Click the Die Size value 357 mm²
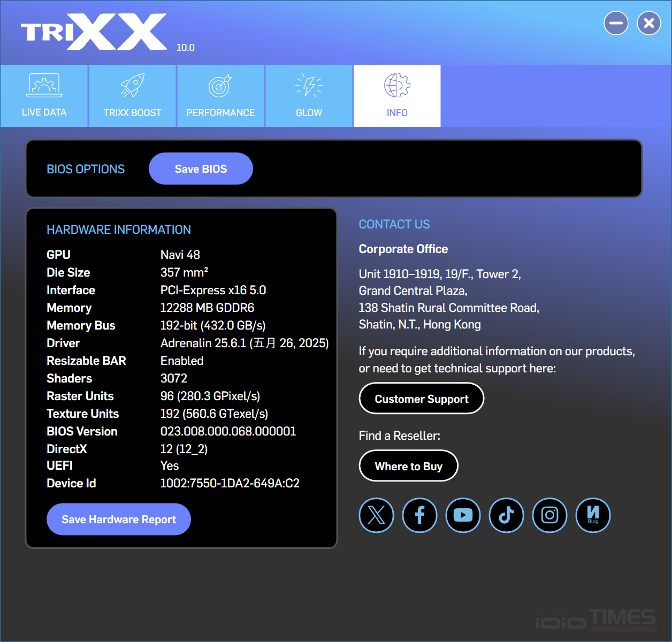 click(184, 272)
